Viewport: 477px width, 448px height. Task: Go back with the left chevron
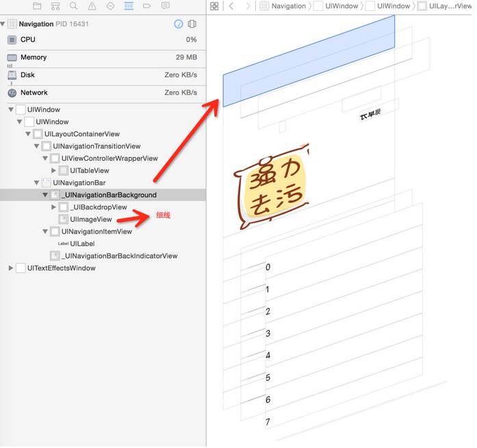click(231, 6)
